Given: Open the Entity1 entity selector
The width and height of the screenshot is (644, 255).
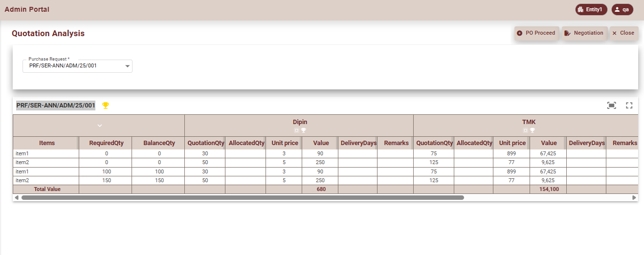Looking at the screenshot, I should 591,9.
